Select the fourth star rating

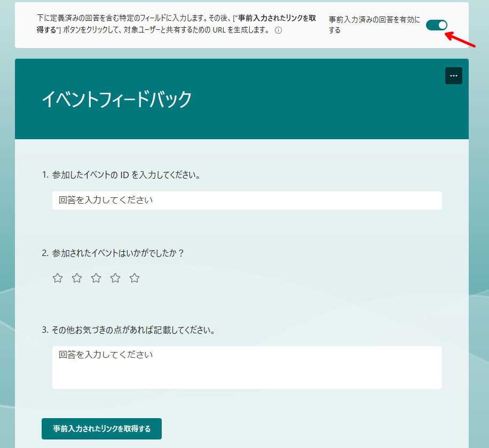click(115, 277)
